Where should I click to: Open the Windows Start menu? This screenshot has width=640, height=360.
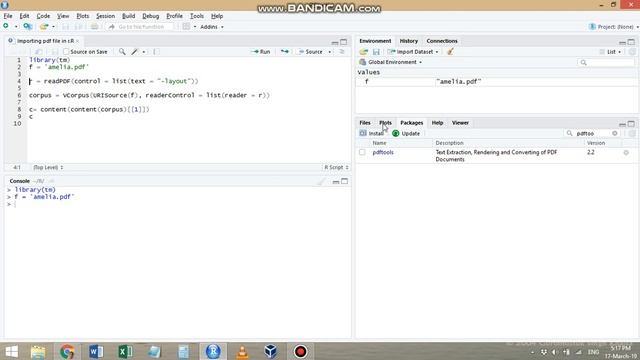pos(11,351)
